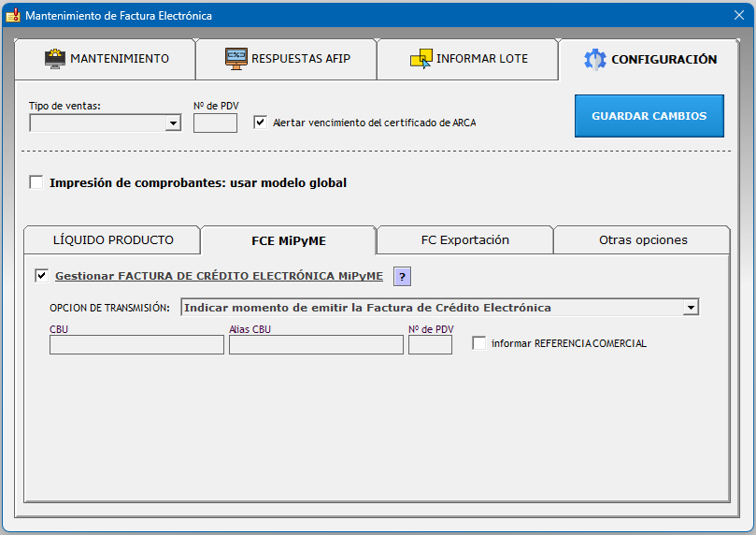Check the informar REFERENCIA COMERCIAL checkbox
Screen dimensions: 756x535
(478, 343)
